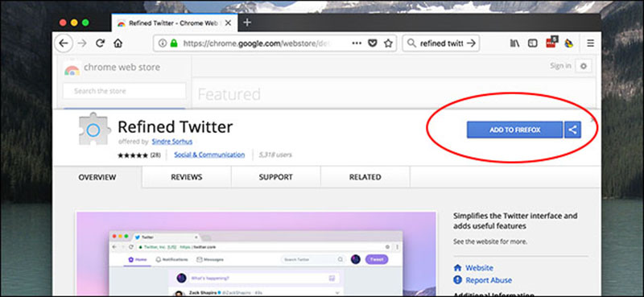Reload the page with the refresh icon
Screen dimensions: 644x297
(x=100, y=43)
